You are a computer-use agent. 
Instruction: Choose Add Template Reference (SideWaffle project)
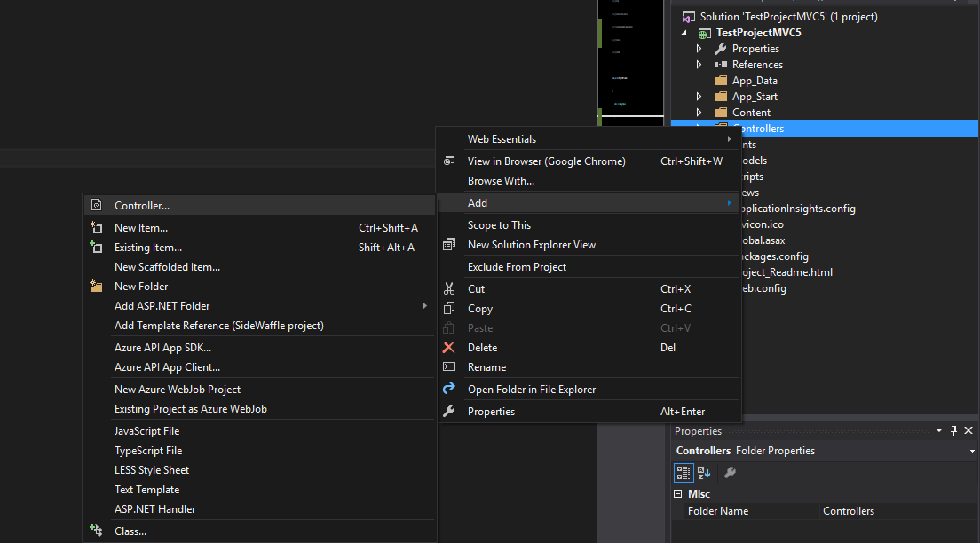[x=259, y=326]
